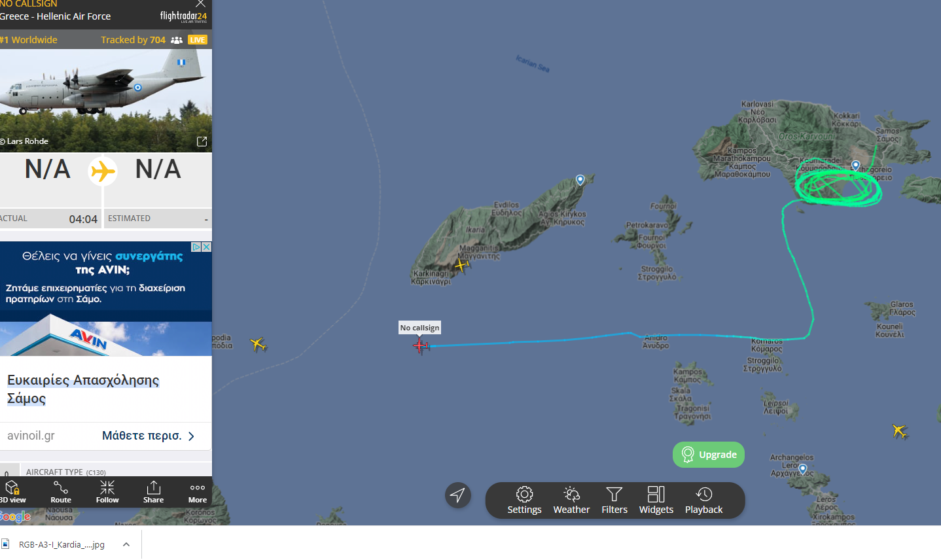The width and height of the screenshot is (941, 560).
Task: Click the green Upgrade button
Action: pos(709,455)
